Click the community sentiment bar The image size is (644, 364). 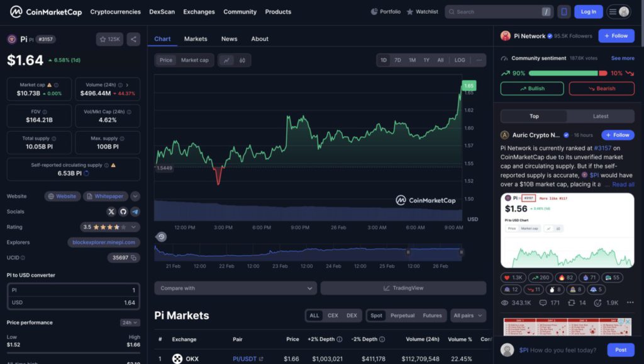coord(566,72)
